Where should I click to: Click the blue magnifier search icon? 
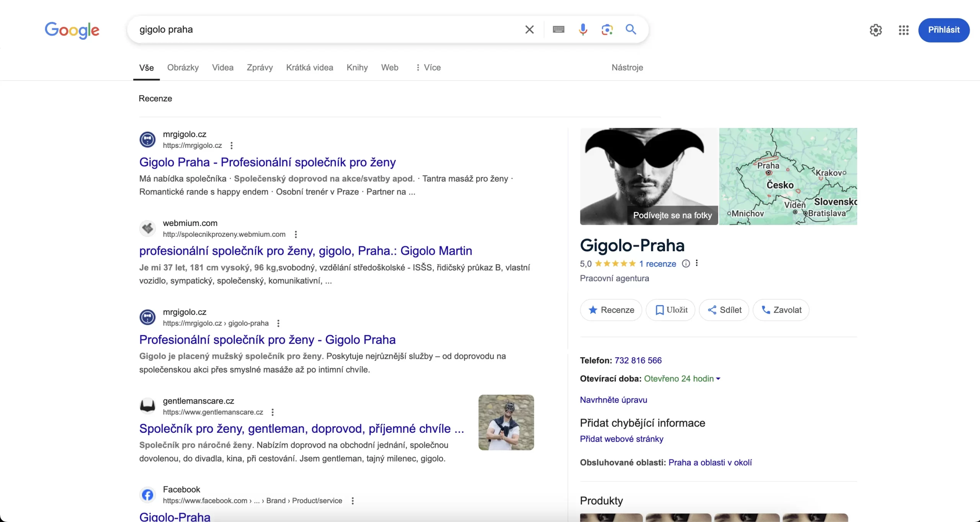pos(631,29)
